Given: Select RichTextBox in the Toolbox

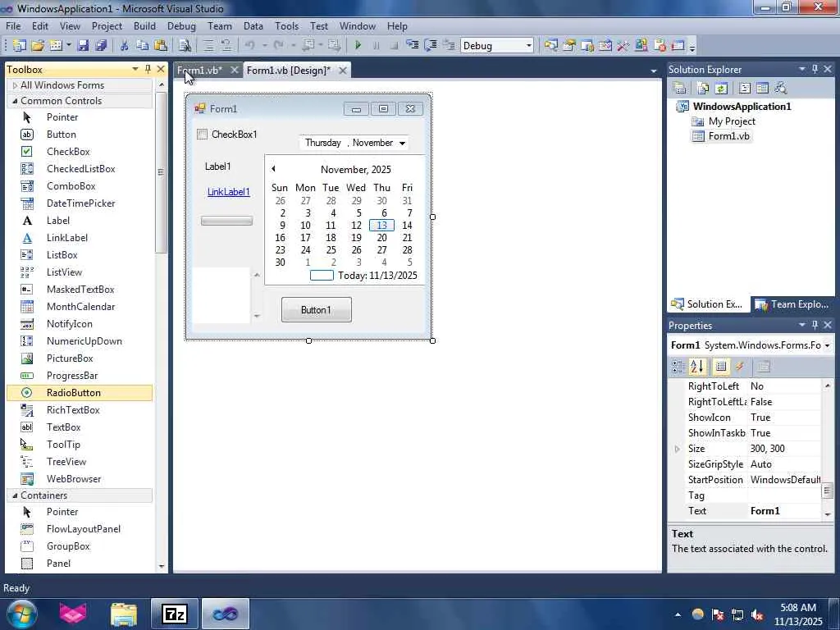Looking at the screenshot, I should (x=80, y=410).
